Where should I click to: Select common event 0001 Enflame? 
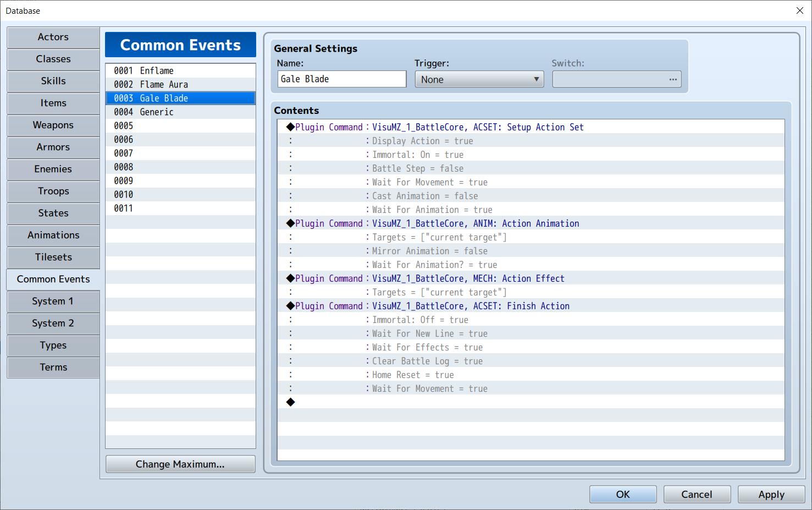coord(180,71)
